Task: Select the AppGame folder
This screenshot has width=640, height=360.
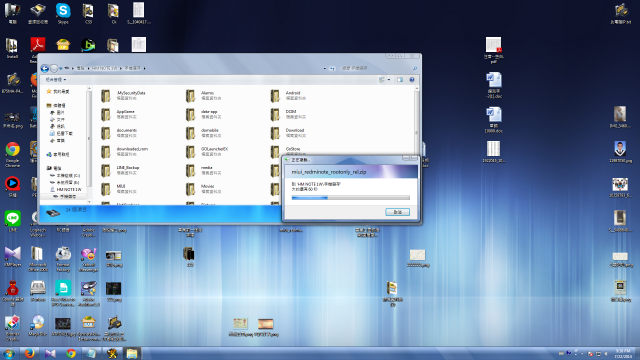Action: pos(120,114)
